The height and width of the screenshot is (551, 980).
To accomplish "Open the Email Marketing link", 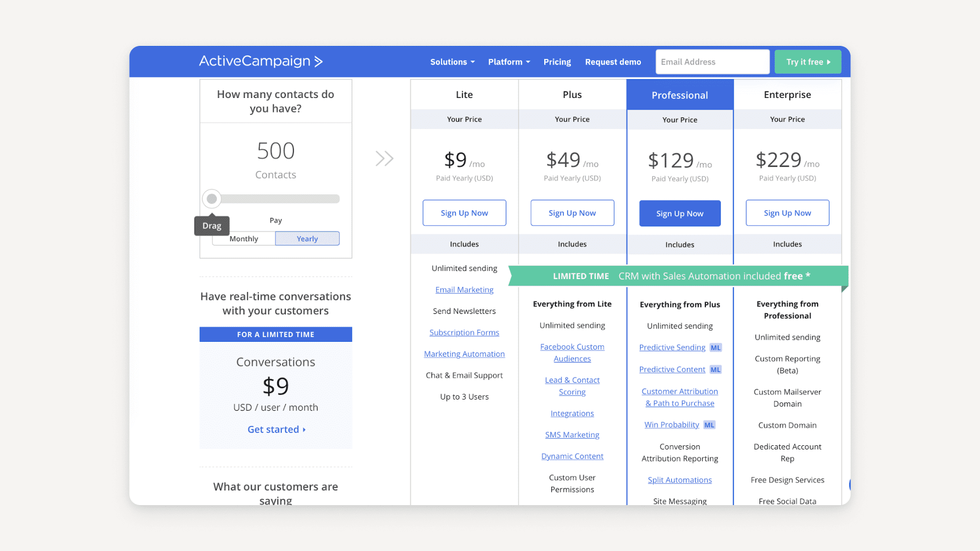I will pyautogui.click(x=464, y=289).
